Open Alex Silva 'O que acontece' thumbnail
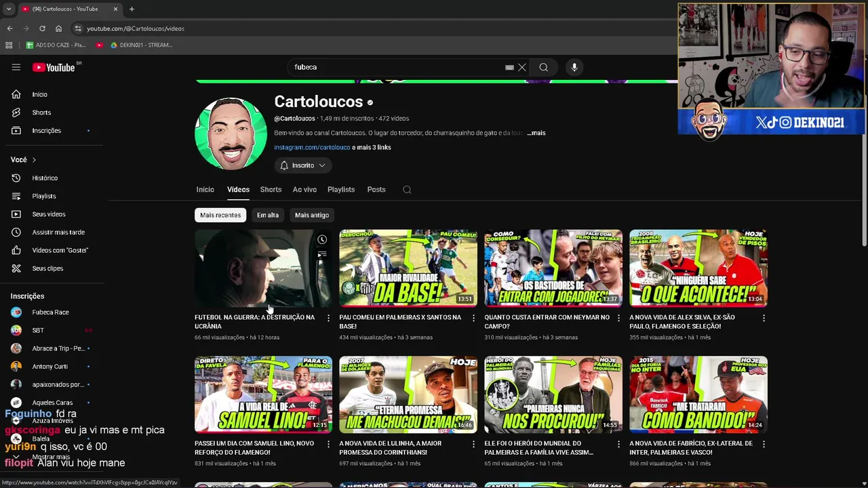Image resolution: width=868 pixels, height=488 pixels. (x=698, y=268)
